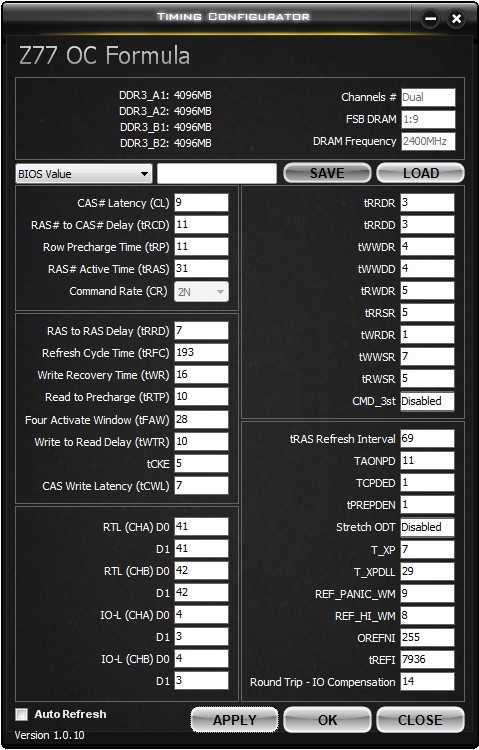Select the RAS# Active Time (tRAS) field
Screen dimensions: 479x750
pos(201,268)
